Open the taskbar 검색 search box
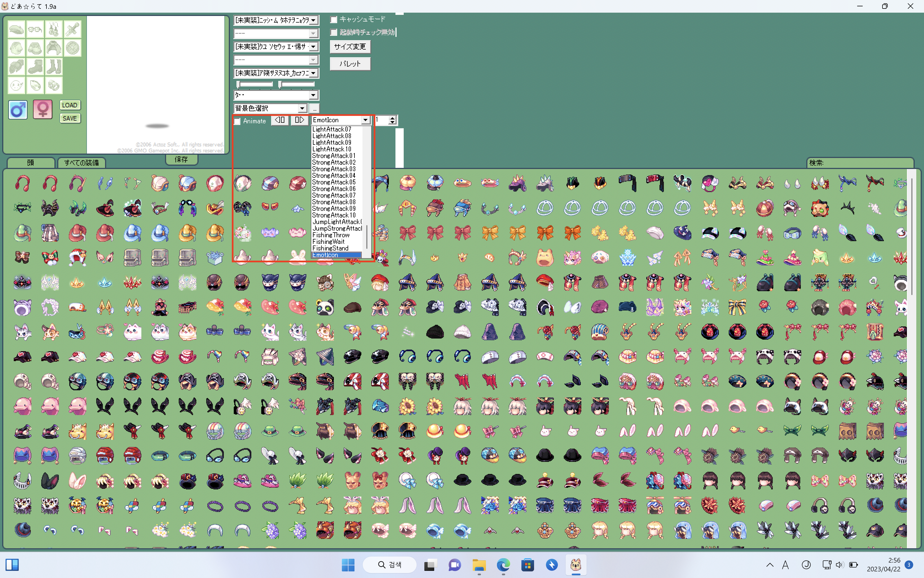This screenshot has width=924, height=578. click(389, 565)
